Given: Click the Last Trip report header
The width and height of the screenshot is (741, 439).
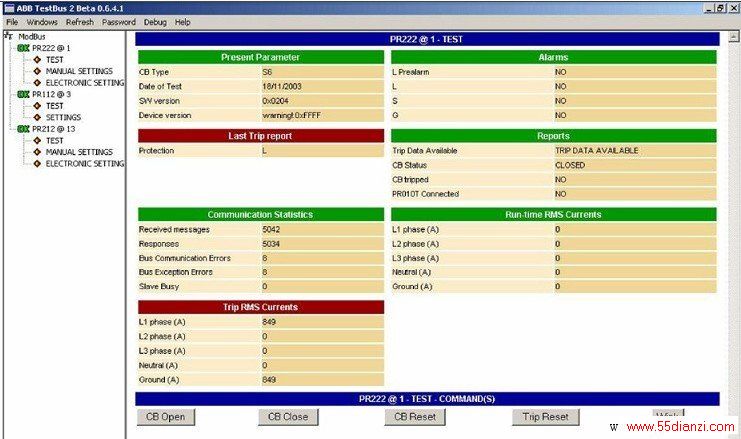Looking at the screenshot, I should click(x=260, y=136).
